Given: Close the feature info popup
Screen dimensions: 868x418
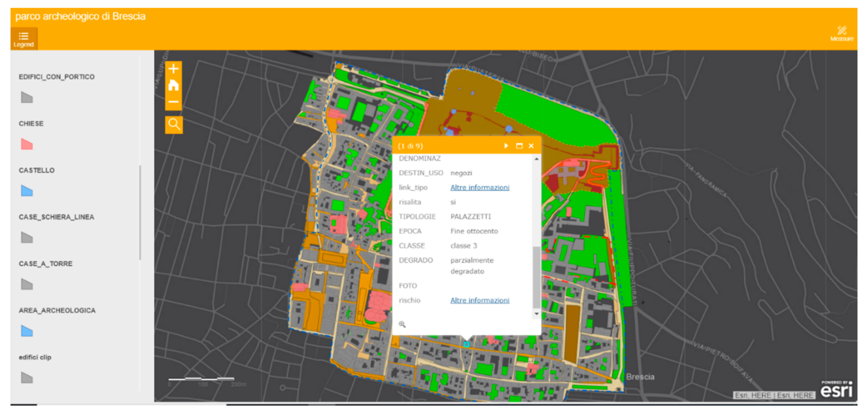Looking at the screenshot, I should [x=531, y=146].
